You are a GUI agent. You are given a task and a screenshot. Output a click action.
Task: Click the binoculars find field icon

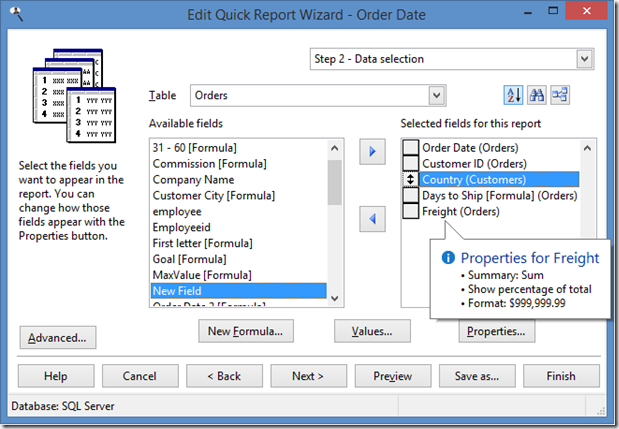pos(536,95)
